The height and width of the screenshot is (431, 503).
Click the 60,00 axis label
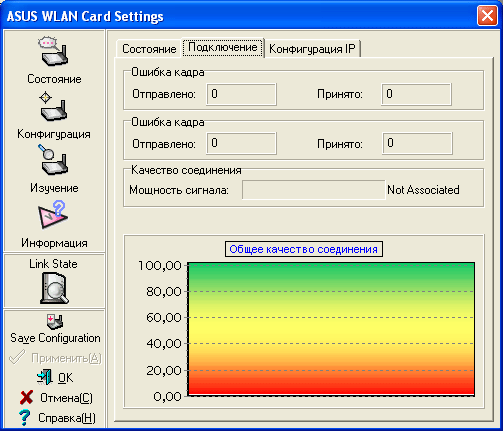point(164,318)
